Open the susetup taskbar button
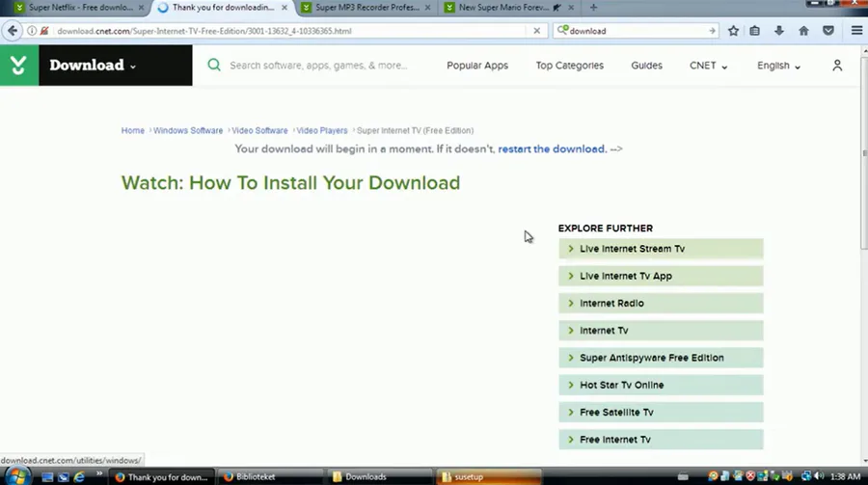 tap(488, 476)
